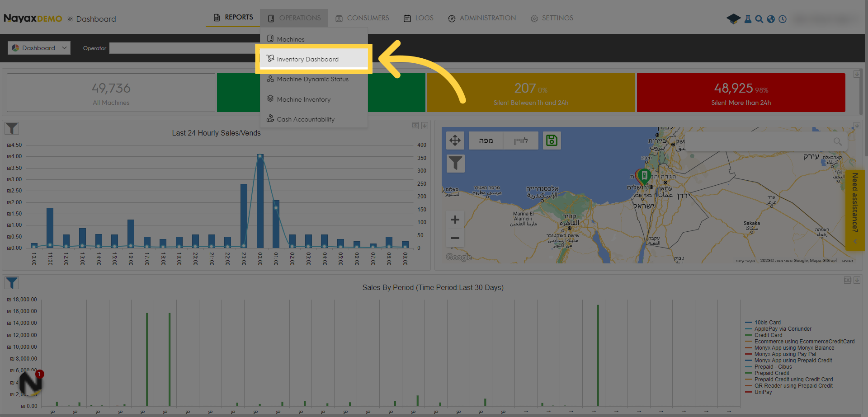Click the Operator input field
868x417 pixels.
point(184,48)
